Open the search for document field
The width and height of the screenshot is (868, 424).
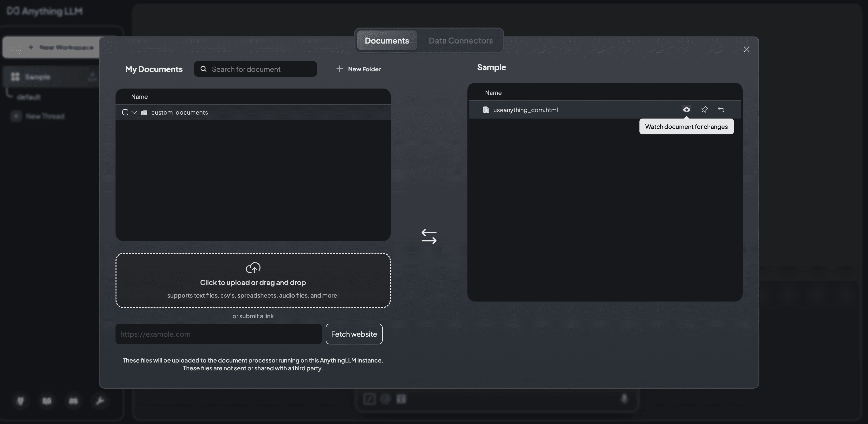(255, 69)
